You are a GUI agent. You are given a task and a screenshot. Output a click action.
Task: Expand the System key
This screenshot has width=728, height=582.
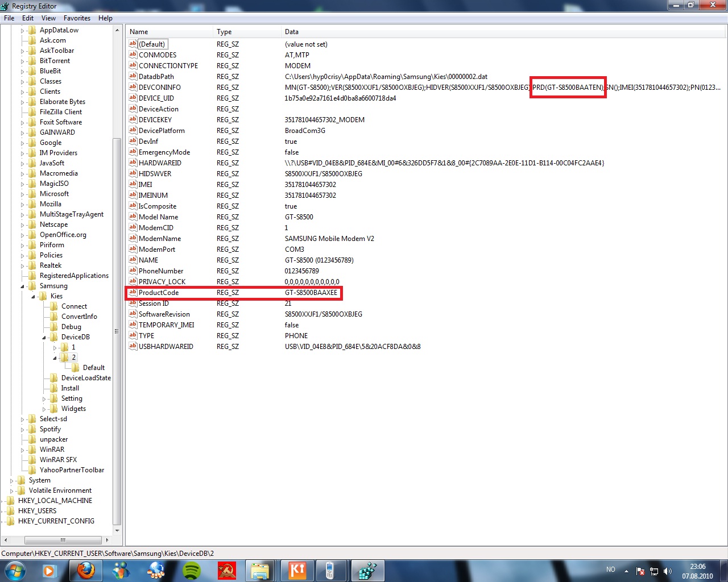[x=12, y=480]
